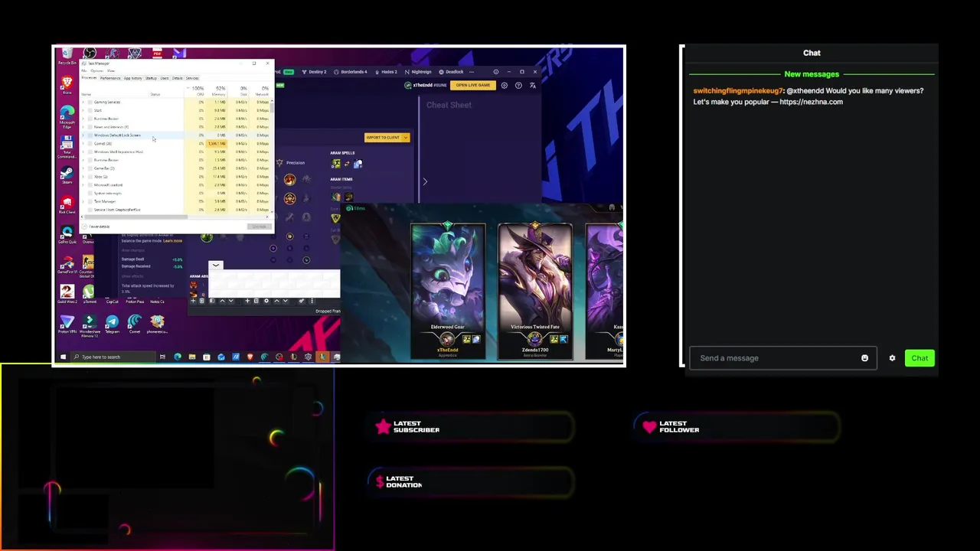
Task: Click the Flash ARAM spell icon
Action: click(x=336, y=164)
